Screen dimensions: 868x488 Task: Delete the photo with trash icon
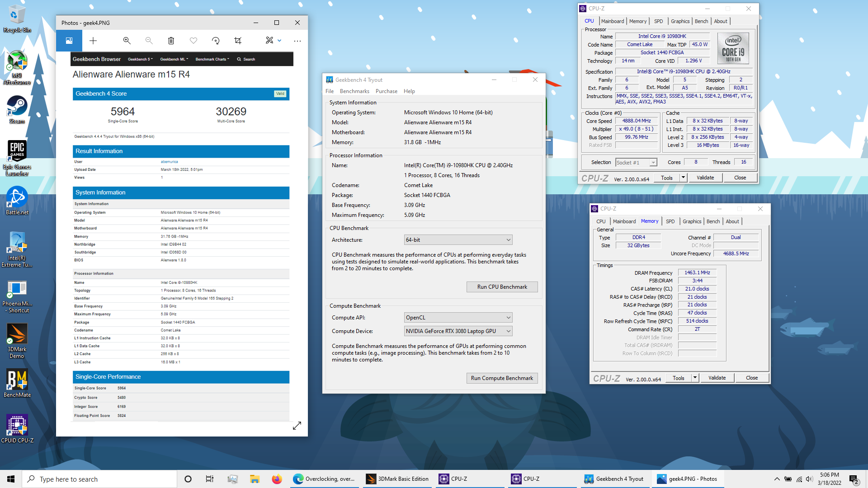[171, 41]
